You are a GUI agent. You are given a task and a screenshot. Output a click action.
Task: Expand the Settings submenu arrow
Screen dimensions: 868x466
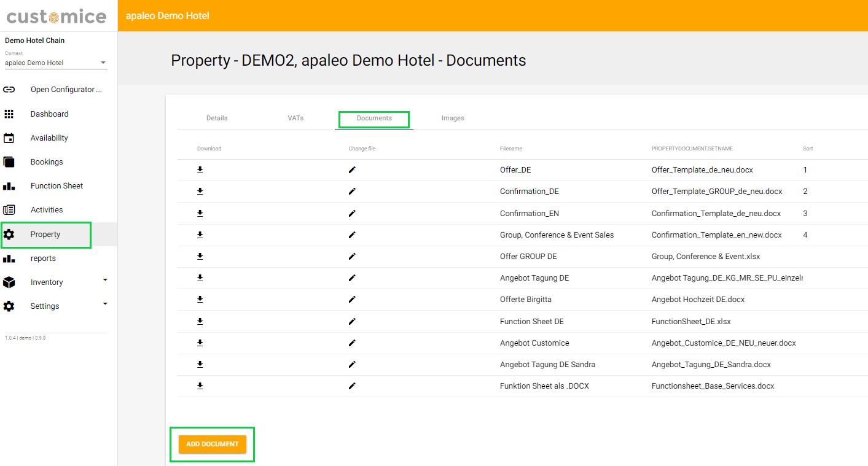click(105, 304)
